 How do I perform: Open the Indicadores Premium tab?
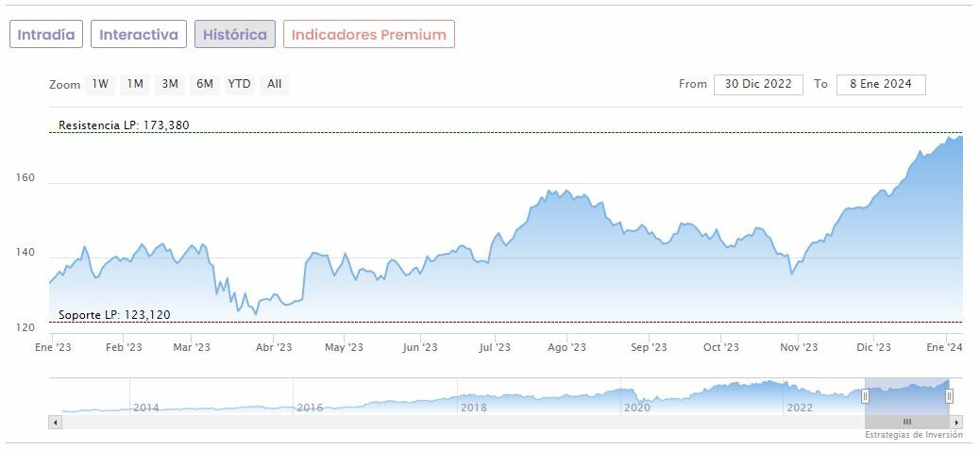[x=368, y=35]
